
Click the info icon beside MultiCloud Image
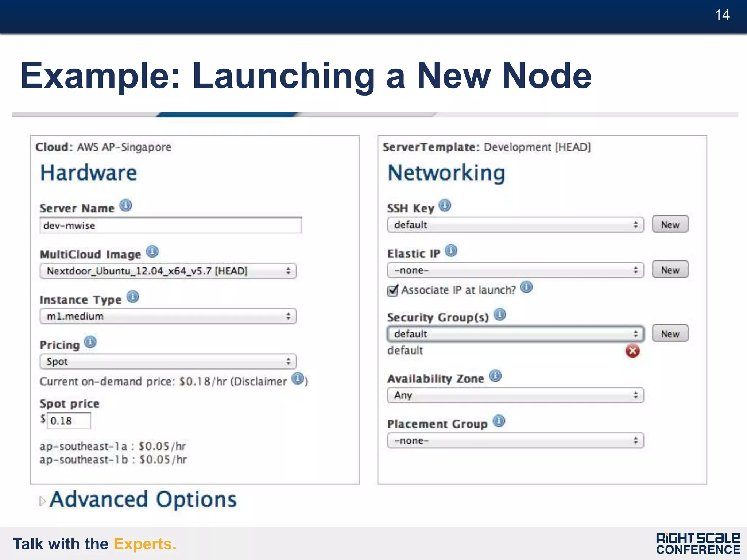(152, 251)
